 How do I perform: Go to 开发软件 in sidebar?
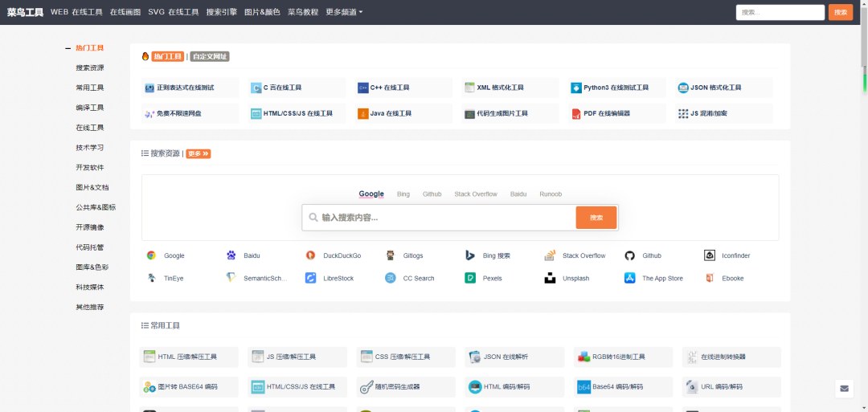click(x=90, y=168)
